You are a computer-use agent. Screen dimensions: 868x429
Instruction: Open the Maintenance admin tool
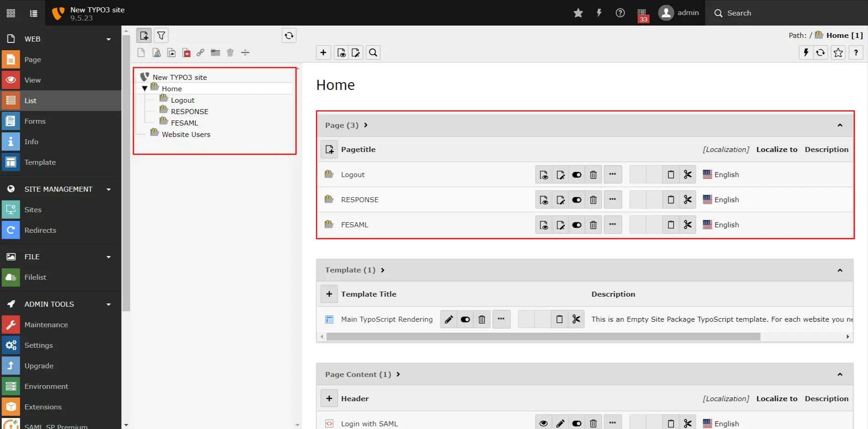[61, 324]
